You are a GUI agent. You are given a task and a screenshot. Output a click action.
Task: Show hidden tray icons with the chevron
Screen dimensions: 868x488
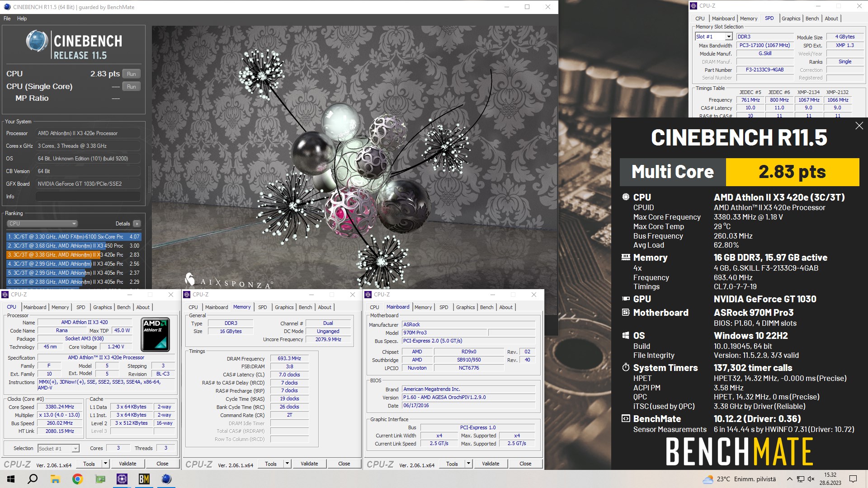pyautogui.click(x=789, y=479)
